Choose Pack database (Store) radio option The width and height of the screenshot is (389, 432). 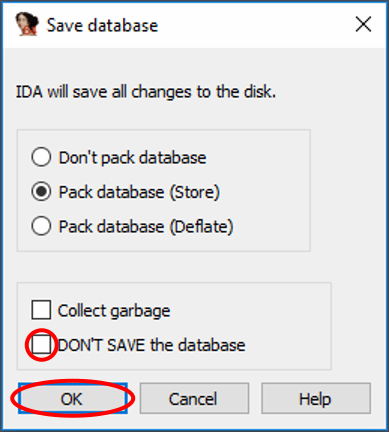41,192
